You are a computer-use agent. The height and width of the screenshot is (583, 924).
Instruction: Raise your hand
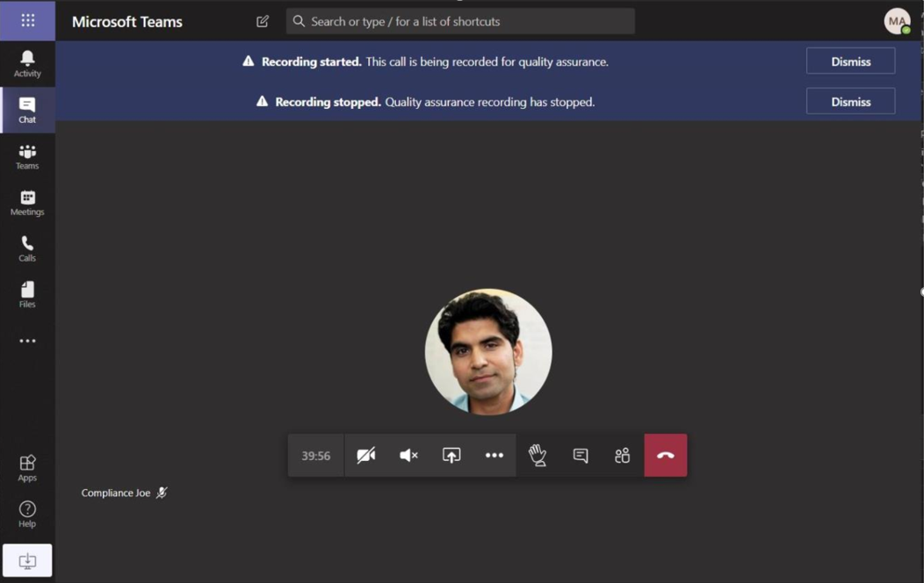point(538,455)
